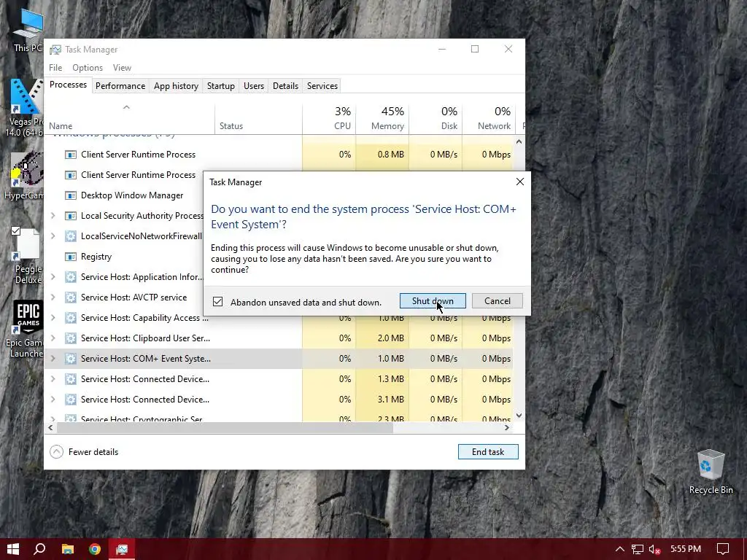Expand Service Host: Capability Access row

pos(53,318)
